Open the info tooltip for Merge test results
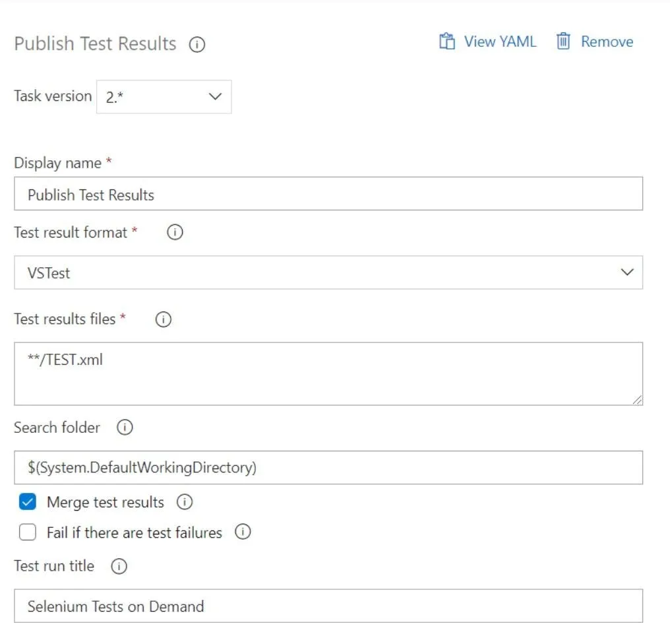Screen dimensions: 670x644 185,502
